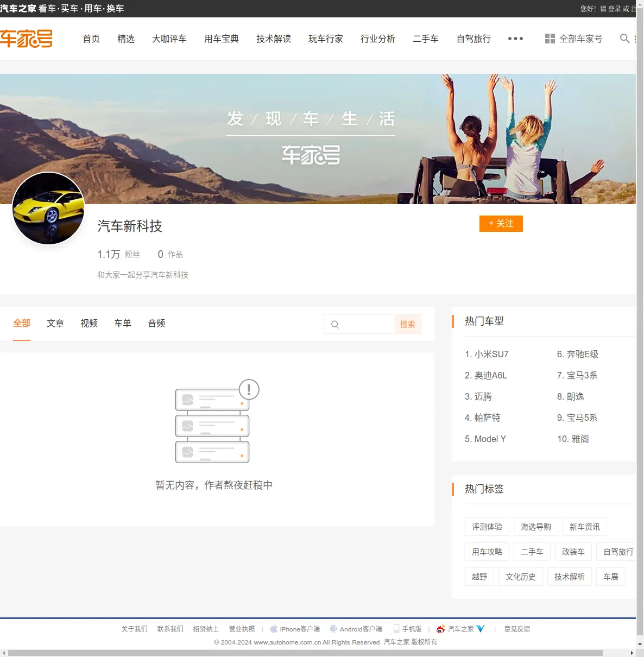Screen dimensions: 644x657
Task: Follow 汽车新科技 with + 关注 button
Action: (501, 224)
